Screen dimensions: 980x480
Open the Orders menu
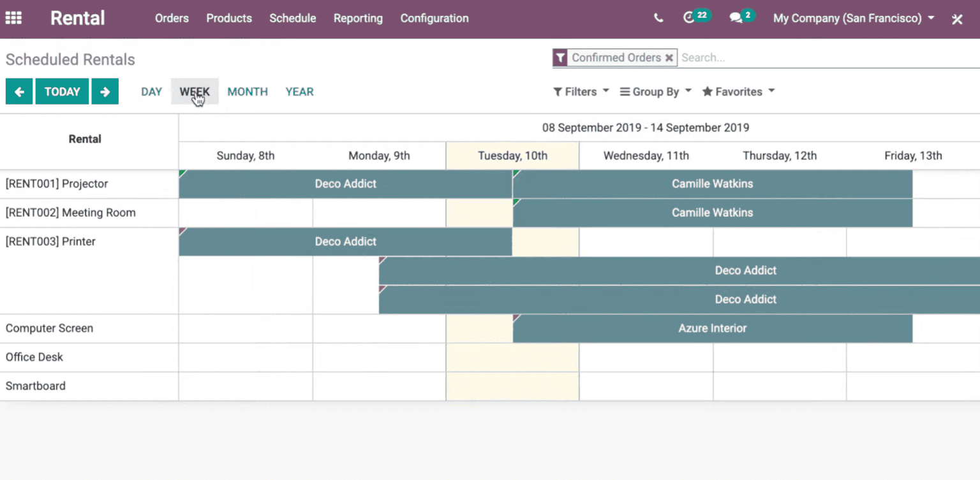coord(172,18)
